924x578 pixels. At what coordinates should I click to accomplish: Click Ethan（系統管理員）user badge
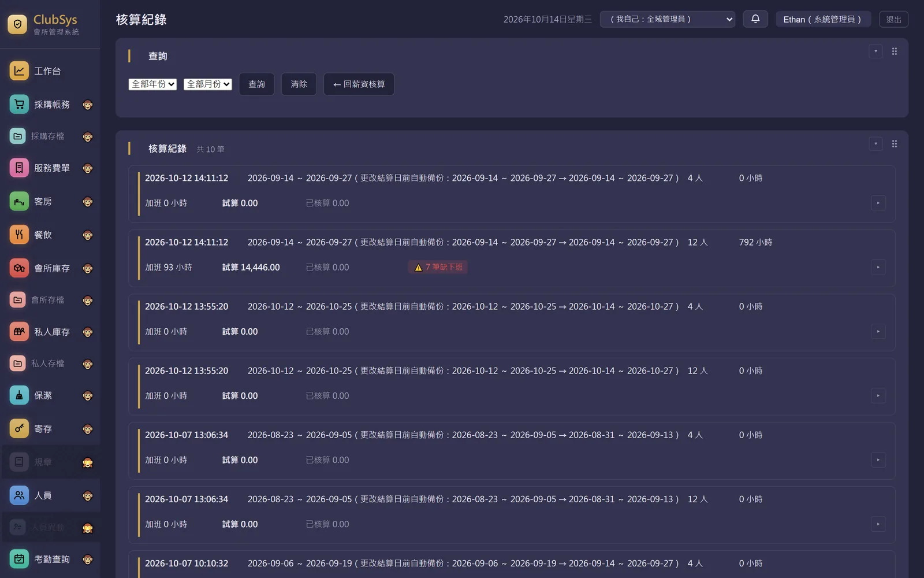pyautogui.click(x=823, y=19)
